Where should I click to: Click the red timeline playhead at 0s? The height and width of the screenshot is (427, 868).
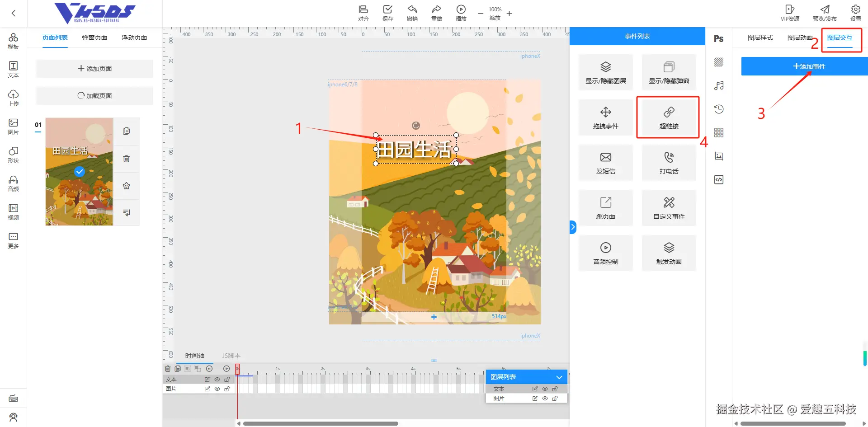[237, 369]
